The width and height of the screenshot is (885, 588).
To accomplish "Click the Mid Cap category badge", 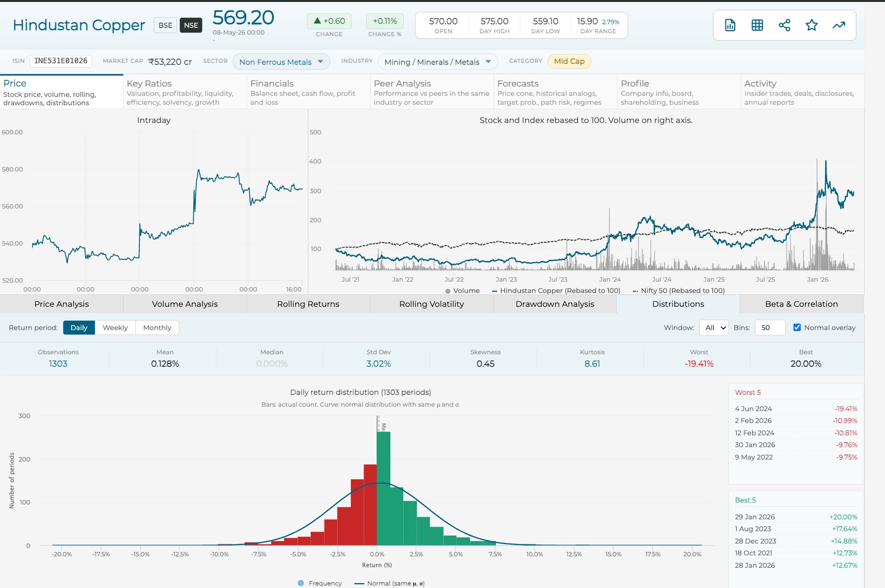I will pyautogui.click(x=569, y=61).
